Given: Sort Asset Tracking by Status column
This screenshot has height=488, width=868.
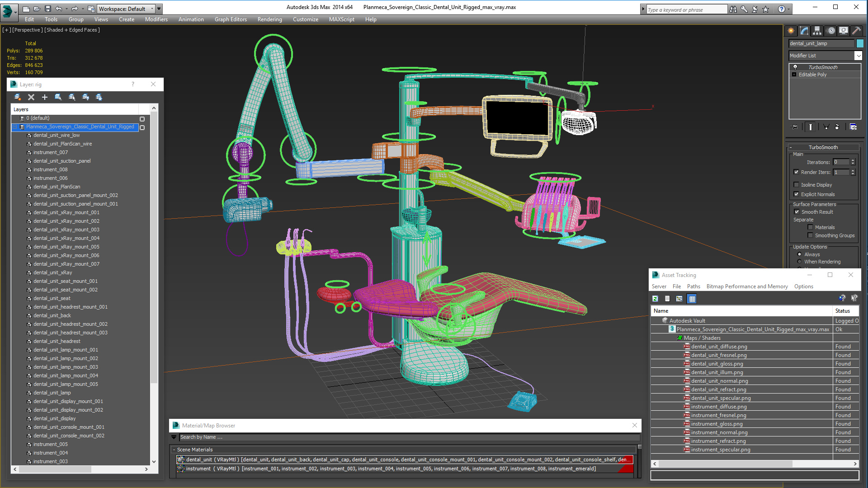Looking at the screenshot, I should click(x=846, y=311).
